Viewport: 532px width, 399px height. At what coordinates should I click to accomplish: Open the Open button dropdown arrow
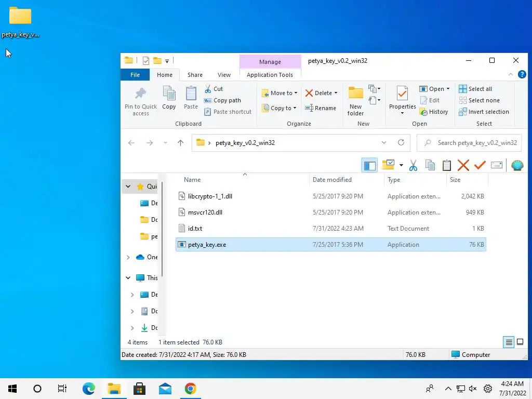point(448,89)
